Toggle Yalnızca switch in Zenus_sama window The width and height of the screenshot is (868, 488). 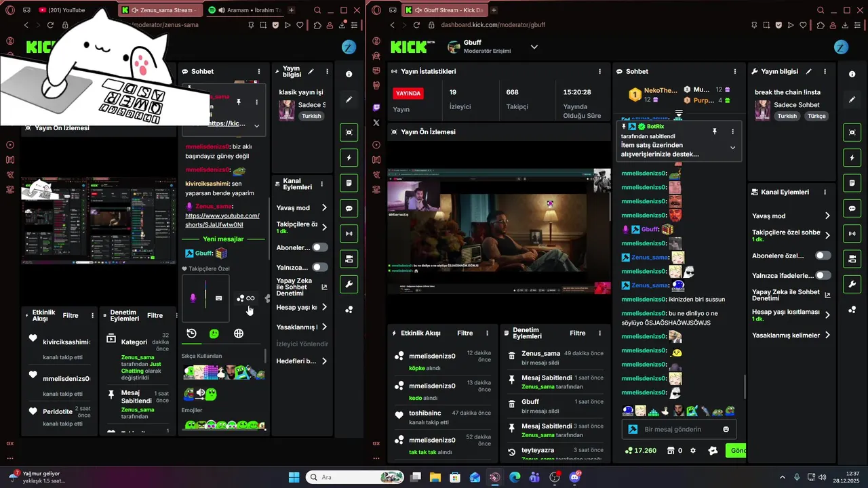coord(320,267)
